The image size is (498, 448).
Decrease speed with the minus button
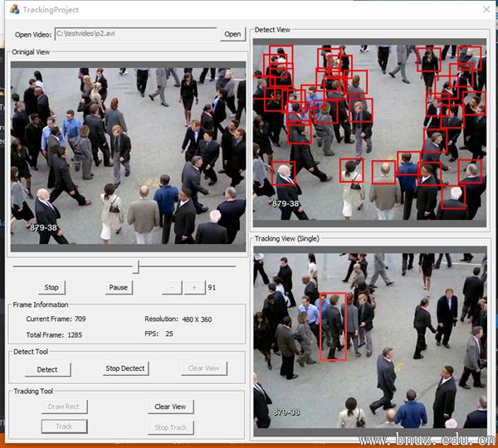[x=171, y=287]
